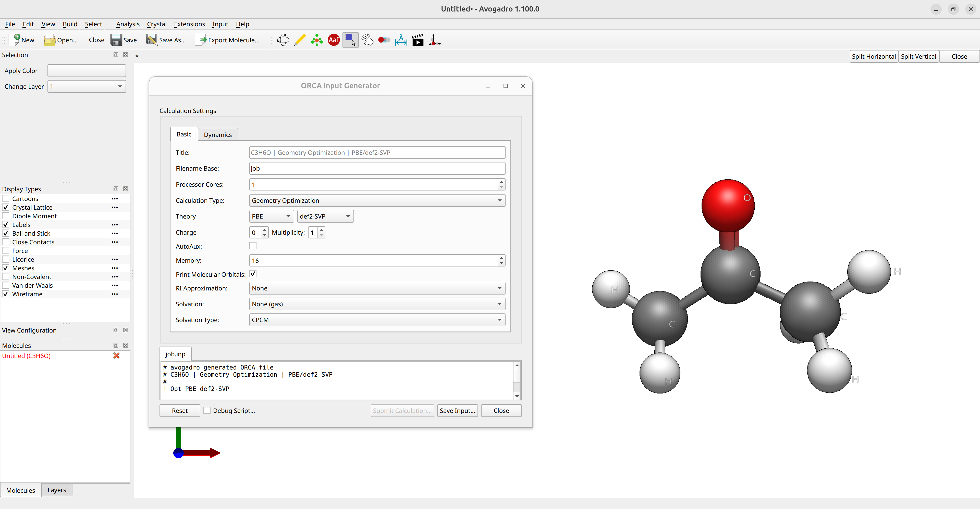Select the Template tool with green atoms
This screenshot has width=980, height=509.
[x=316, y=40]
